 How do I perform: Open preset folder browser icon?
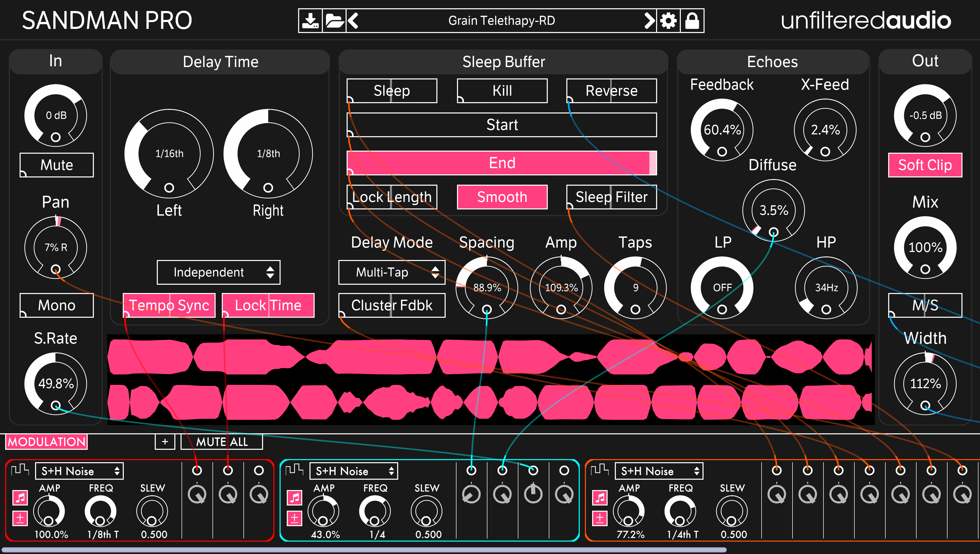334,21
